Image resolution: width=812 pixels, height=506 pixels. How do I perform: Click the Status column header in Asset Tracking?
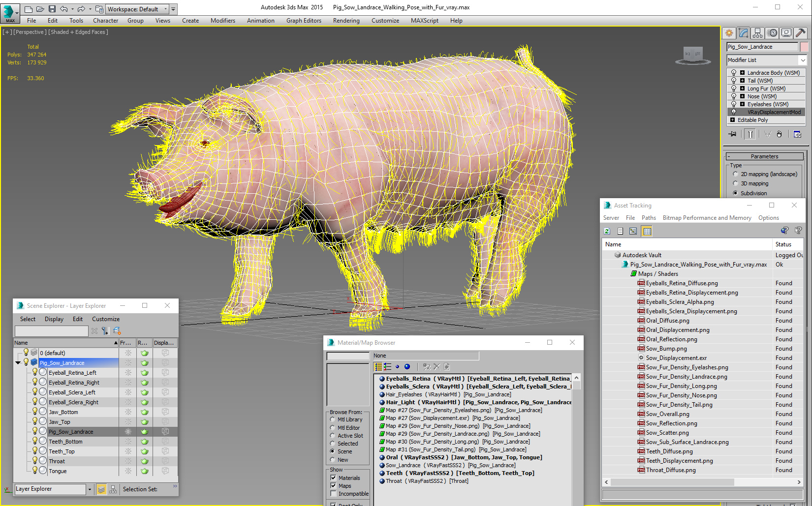[x=787, y=244]
